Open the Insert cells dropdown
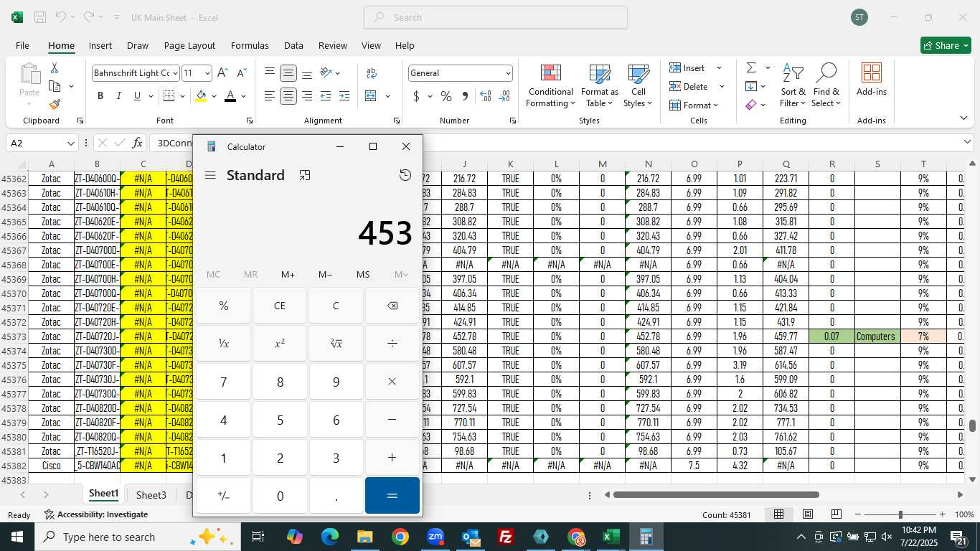The height and width of the screenshot is (551, 980). (720, 68)
